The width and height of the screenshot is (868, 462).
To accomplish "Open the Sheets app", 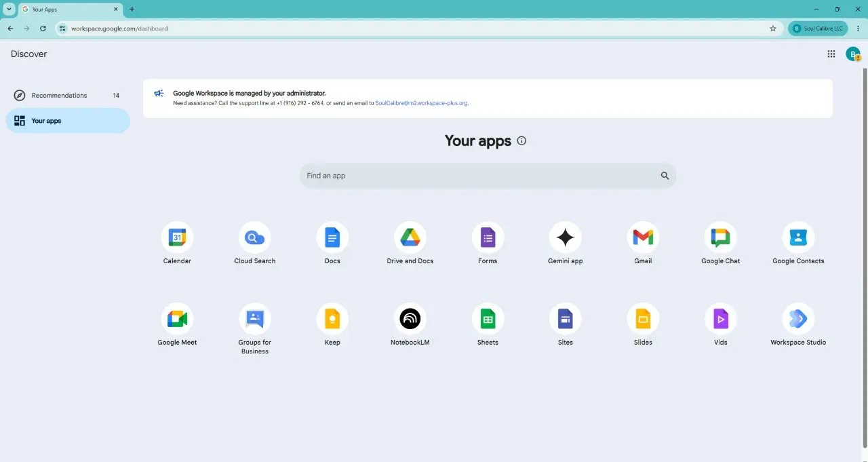I will click(488, 325).
